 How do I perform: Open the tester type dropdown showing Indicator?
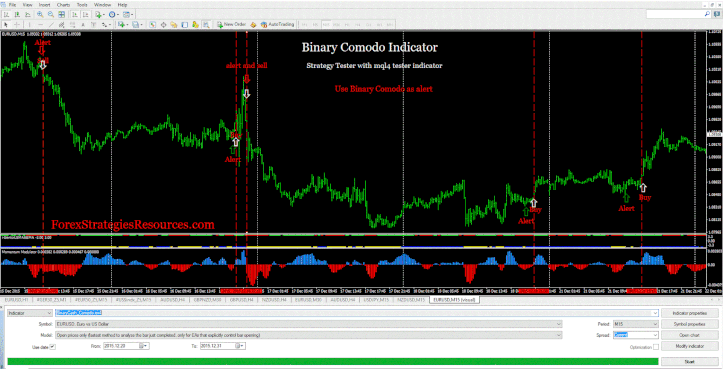(x=30, y=313)
